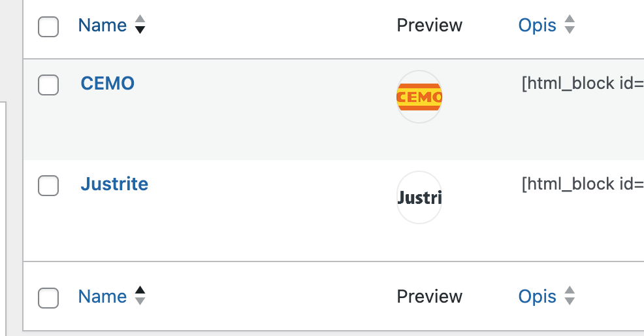Viewport: 644px width, 336px height.
Task: Click the sort arrows beside header Opis
Action: coord(570,25)
